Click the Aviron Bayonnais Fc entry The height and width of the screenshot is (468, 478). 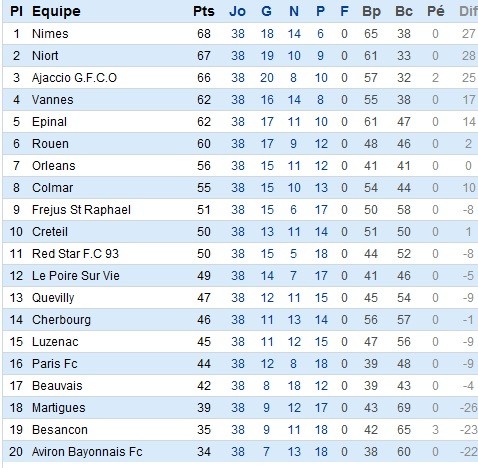(87, 452)
